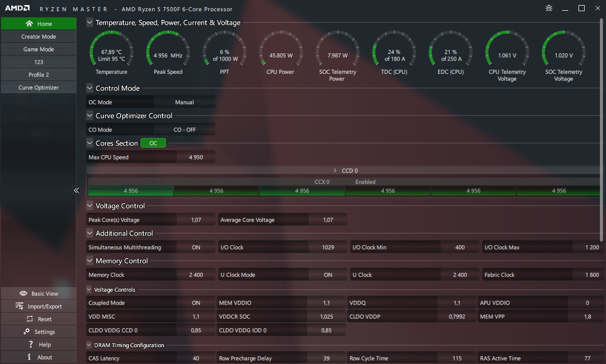This screenshot has width=606, height=364.
Task: Switch to Creator Mode profile
Action: point(39,36)
